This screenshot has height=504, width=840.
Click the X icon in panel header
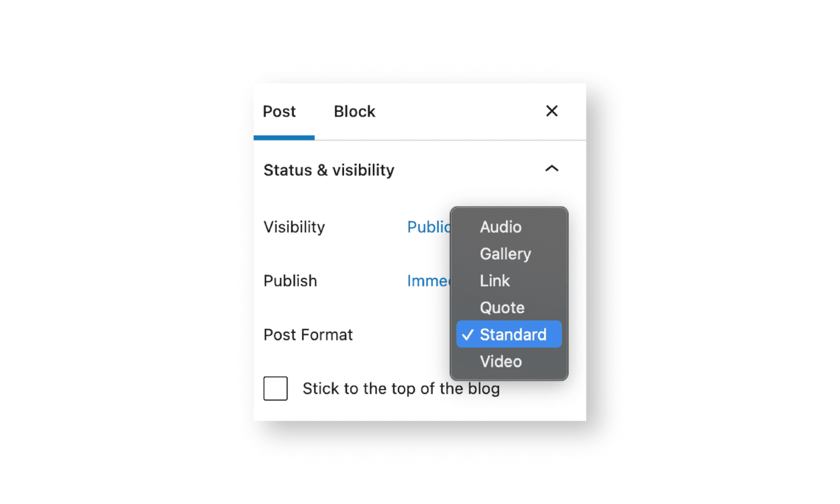552,111
